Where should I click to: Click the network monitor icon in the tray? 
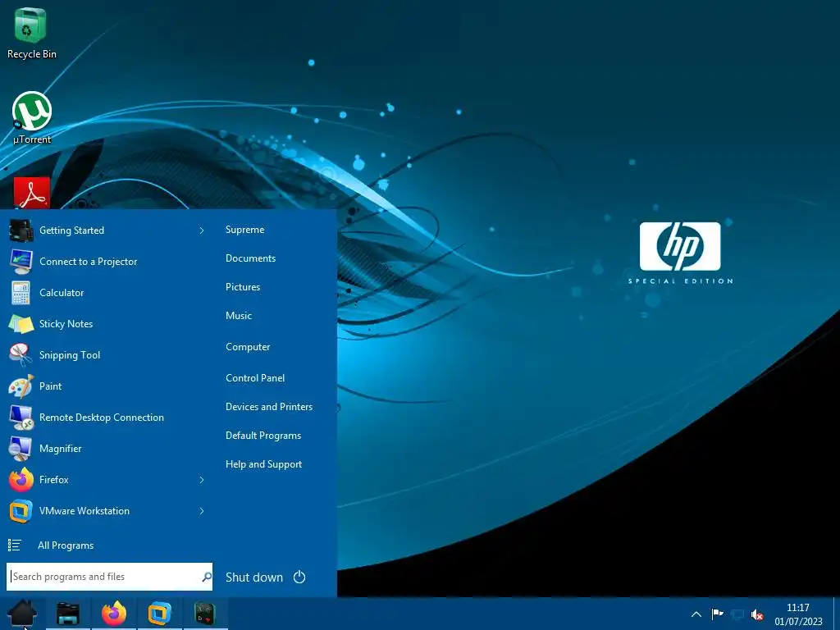[x=737, y=614]
